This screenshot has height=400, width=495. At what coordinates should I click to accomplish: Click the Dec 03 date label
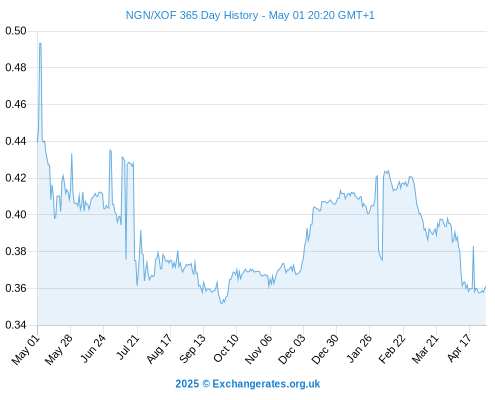click(x=292, y=349)
